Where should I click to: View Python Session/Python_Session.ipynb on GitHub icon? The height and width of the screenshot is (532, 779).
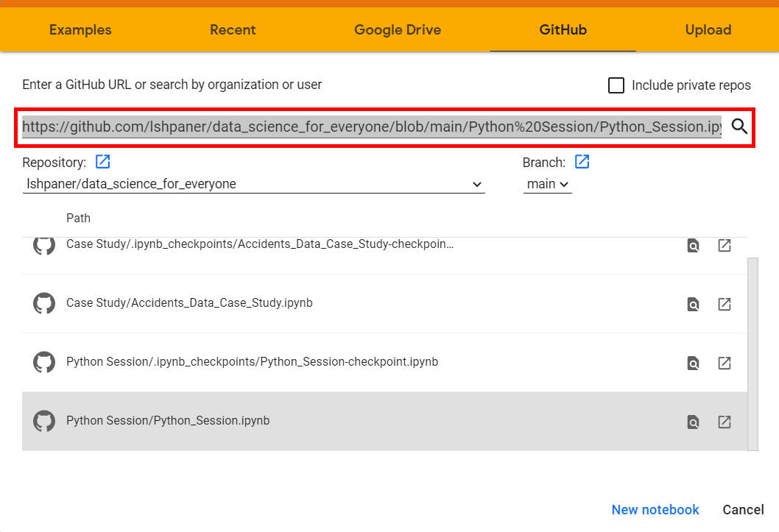tap(693, 422)
